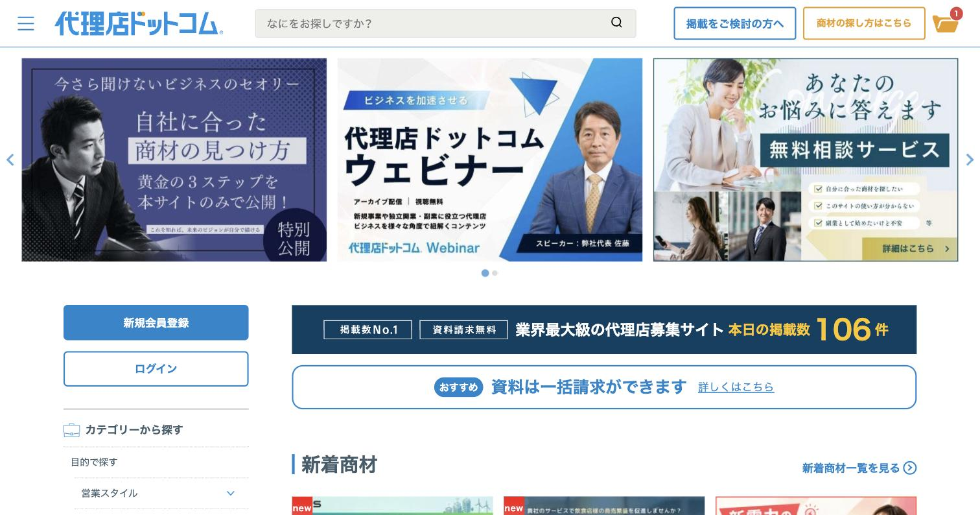
Task: Expand the 営業スタイル category
Action: [161, 493]
